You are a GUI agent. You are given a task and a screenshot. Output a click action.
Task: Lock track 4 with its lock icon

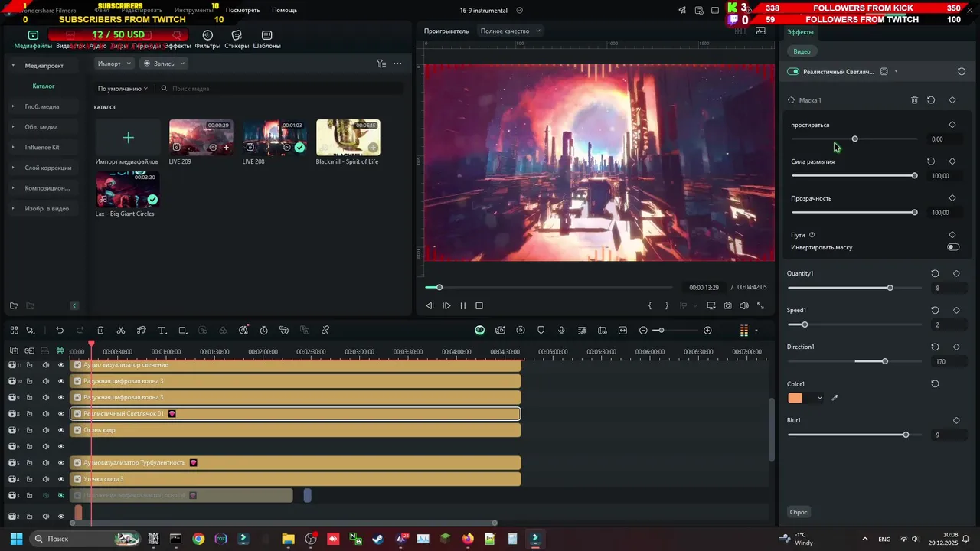(29, 479)
